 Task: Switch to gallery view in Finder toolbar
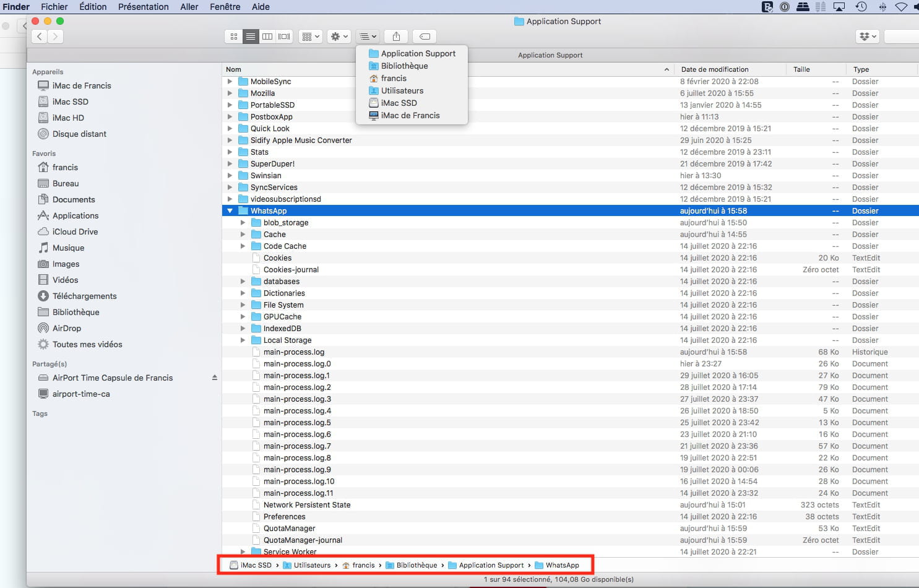point(285,37)
